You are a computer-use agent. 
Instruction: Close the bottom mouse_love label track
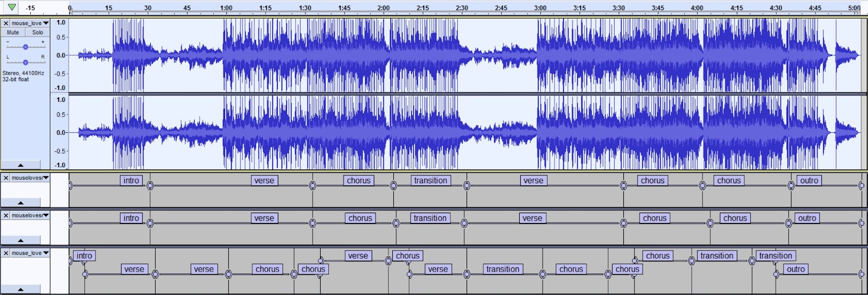pos(5,253)
